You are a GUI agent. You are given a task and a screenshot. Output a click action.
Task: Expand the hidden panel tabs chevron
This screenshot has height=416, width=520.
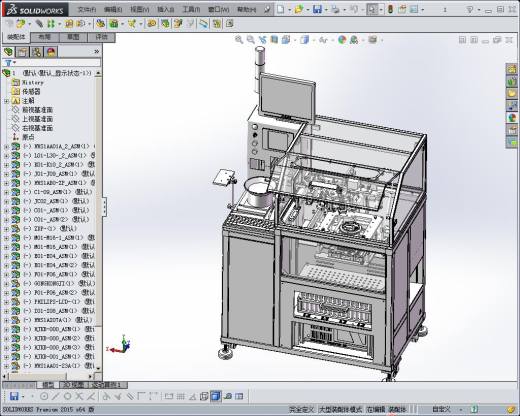pyautogui.click(x=97, y=52)
